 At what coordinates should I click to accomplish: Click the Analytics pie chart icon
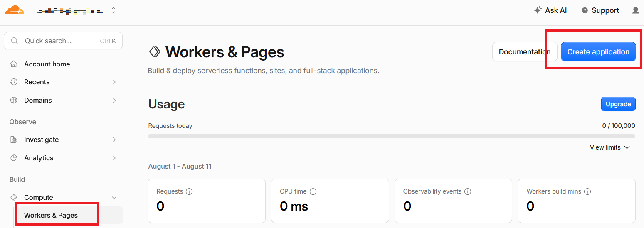[x=14, y=158]
